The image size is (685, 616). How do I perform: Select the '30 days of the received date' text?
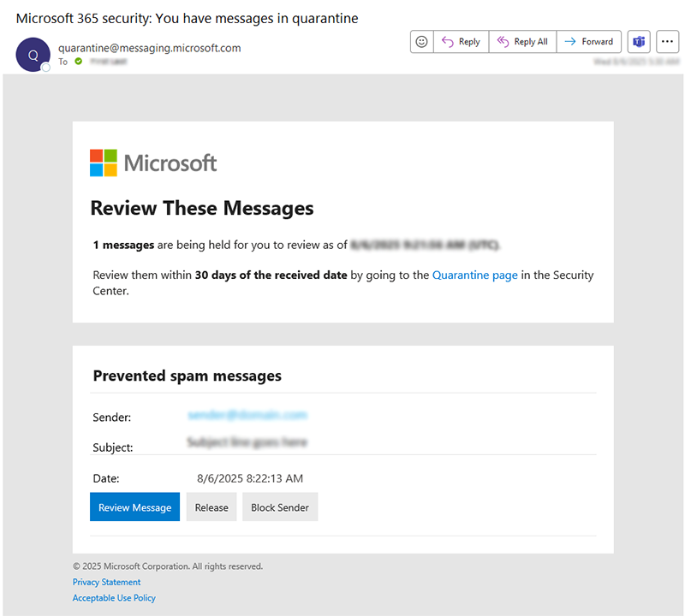(271, 275)
